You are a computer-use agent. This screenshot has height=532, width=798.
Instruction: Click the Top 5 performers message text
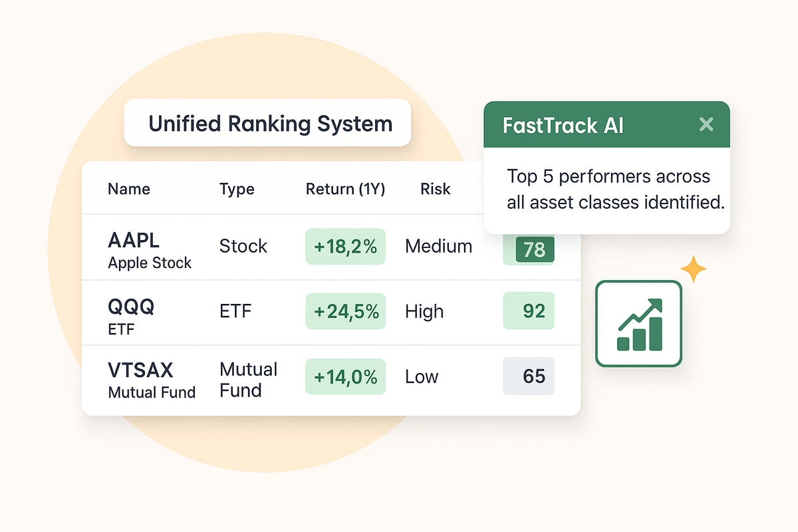pos(615,190)
